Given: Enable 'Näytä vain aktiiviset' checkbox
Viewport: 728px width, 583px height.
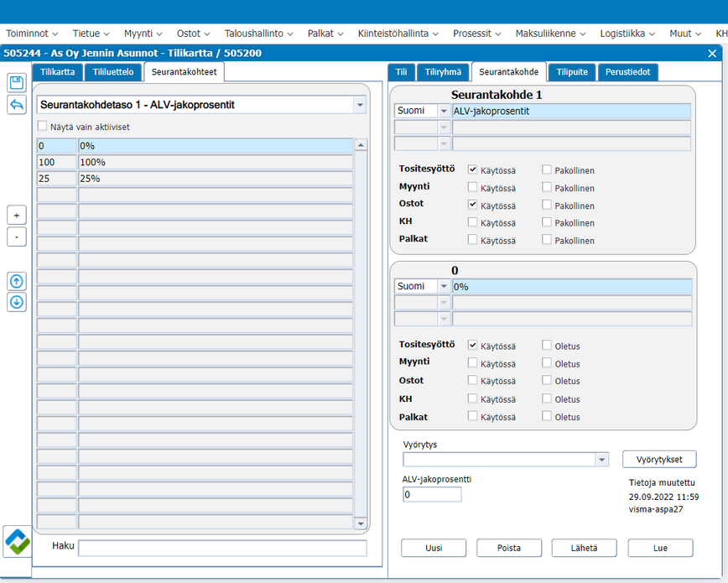Looking at the screenshot, I should coord(43,127).
